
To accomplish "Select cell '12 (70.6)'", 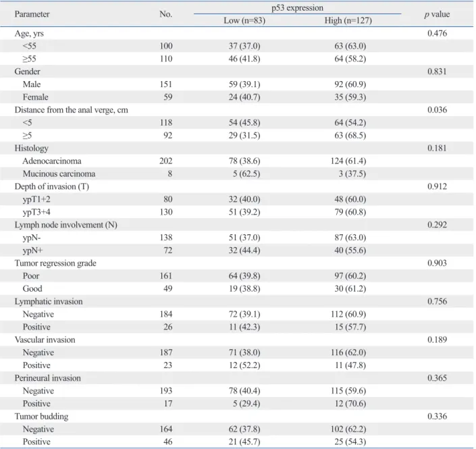I will tap(350, 404).
